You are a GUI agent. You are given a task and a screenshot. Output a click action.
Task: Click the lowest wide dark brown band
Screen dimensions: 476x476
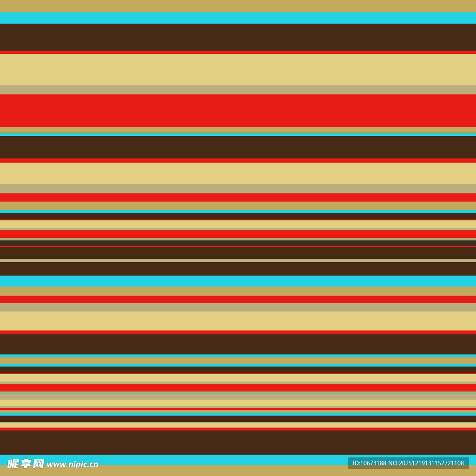point(238,442)
